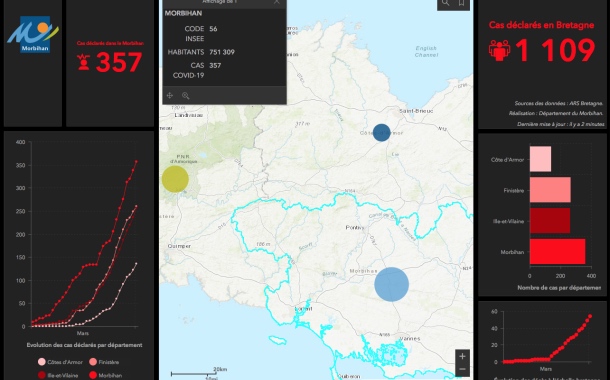The height and width of the screenshot is (380, 610).
Task: Click the MORBIHAN popup title
Action: coord(183,13)
